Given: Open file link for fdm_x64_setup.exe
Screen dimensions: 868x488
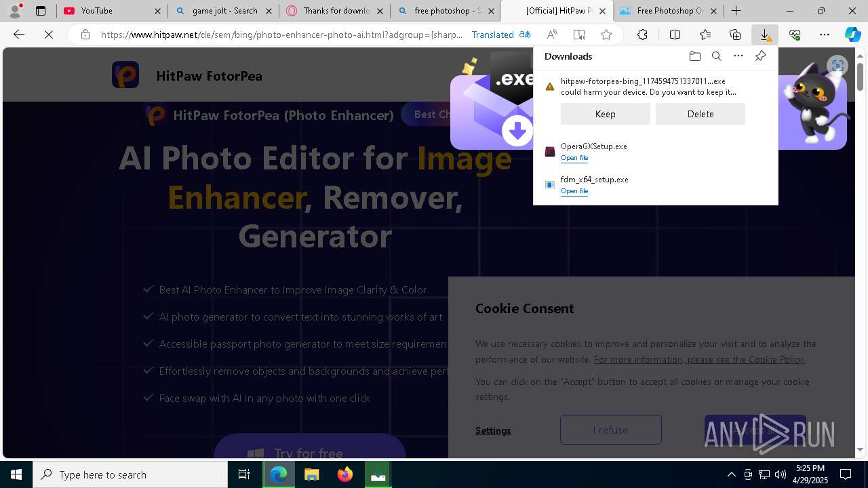Looking at the screenshot, I should pos(574,191).
